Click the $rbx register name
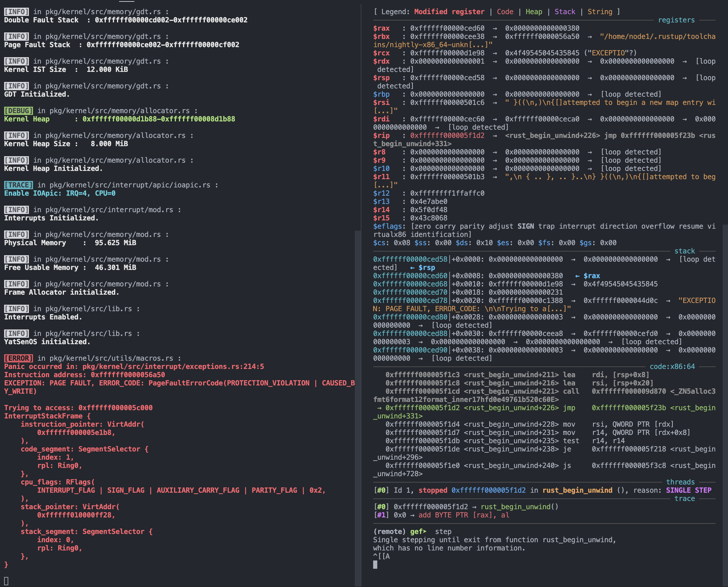728x587 pixels. click(x=381, y=37)
